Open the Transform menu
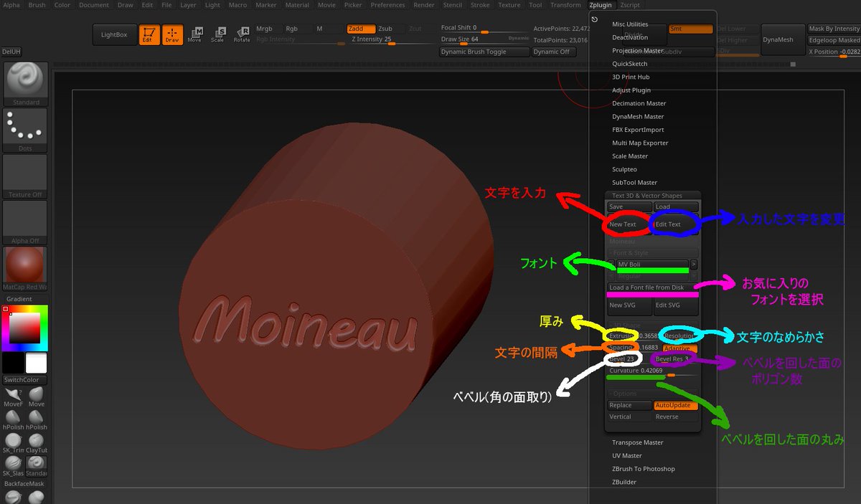861x504 pixels. tap(566, 5)
